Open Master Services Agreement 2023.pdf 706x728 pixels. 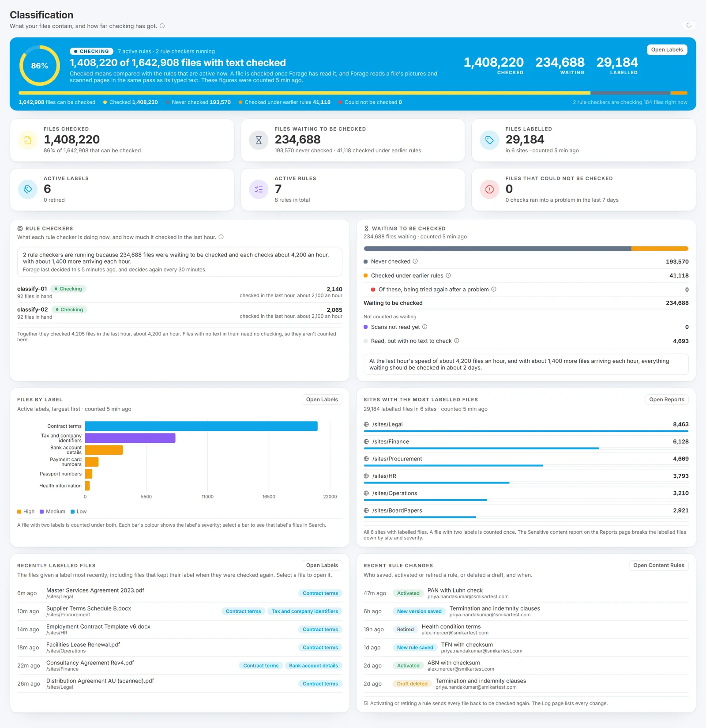95,590
